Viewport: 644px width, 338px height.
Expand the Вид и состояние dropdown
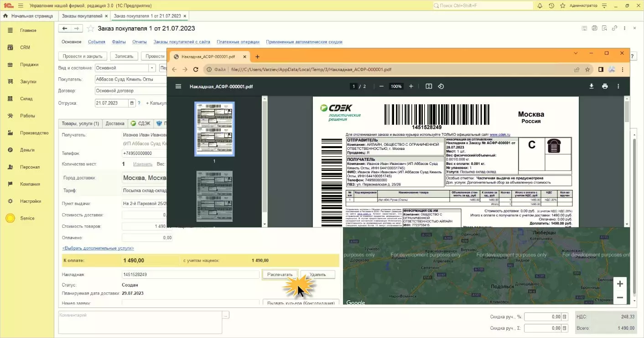[152, 68]
